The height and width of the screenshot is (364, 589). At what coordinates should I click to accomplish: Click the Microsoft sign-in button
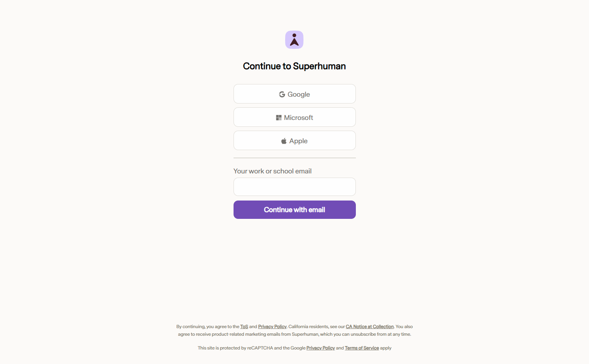coord(294,117)
